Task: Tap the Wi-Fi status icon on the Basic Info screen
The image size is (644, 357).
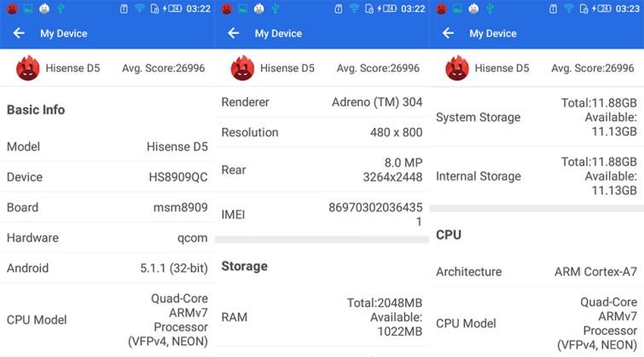Action: 139,9
